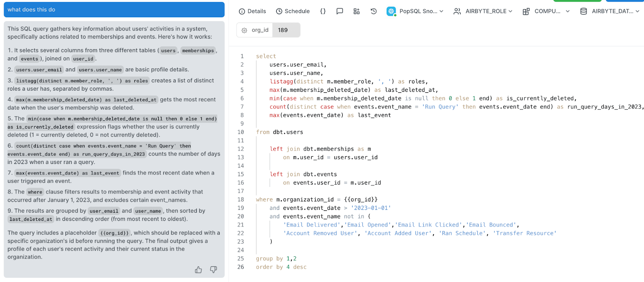Click the 'where' chip in item 8
The height and width of the screenshot is (282, 644).
tap(35, 192)
